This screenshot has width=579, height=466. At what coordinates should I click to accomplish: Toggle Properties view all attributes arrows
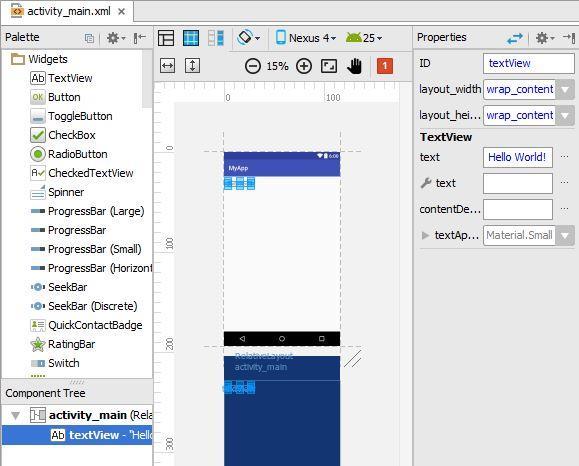[x=515, y=38]
